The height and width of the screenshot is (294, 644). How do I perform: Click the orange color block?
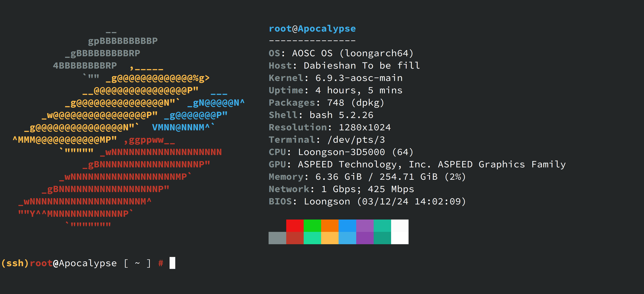tap(330, 226)
